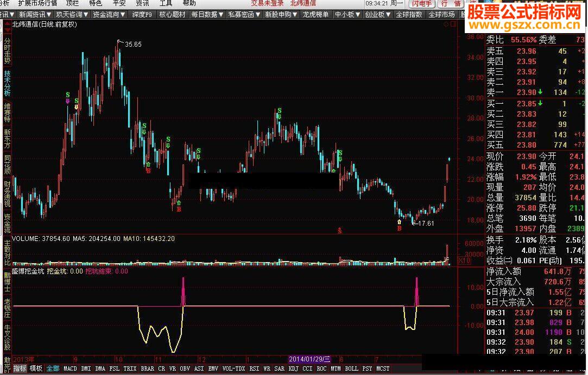
Task: Switch indicator to OBV
Action: point(185,368)
